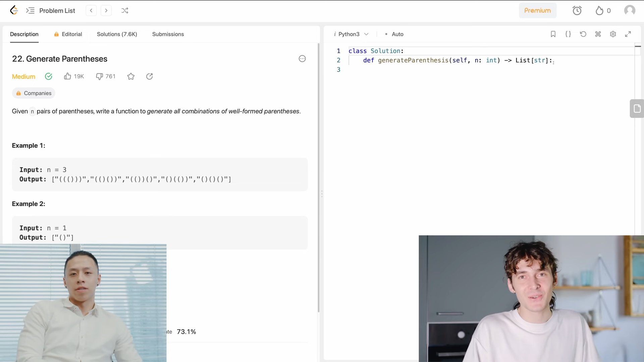644x362 pixels.
Task: Dislike the problem thumbs down
Action: coord(99,76)
